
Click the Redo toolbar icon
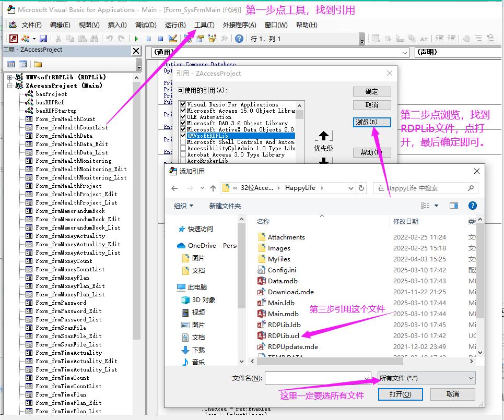(121, 39)
